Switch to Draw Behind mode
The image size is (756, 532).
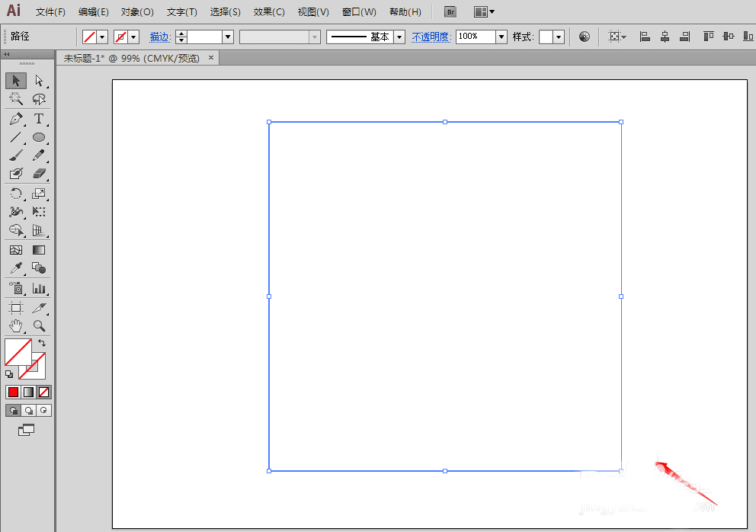29,410
